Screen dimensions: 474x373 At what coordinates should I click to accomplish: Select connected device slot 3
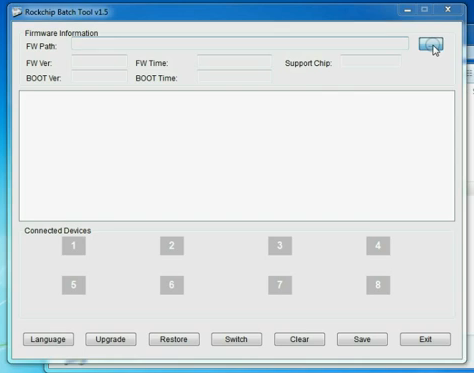pyautogui.click(x=280, y=246)
